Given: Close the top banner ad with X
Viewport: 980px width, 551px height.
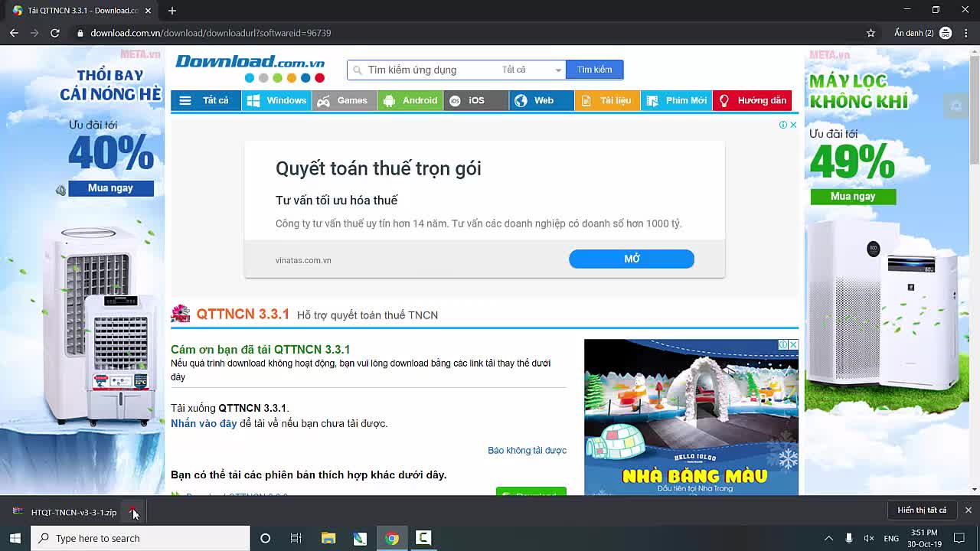Looking at the screenshot, I should coord(793,125).
